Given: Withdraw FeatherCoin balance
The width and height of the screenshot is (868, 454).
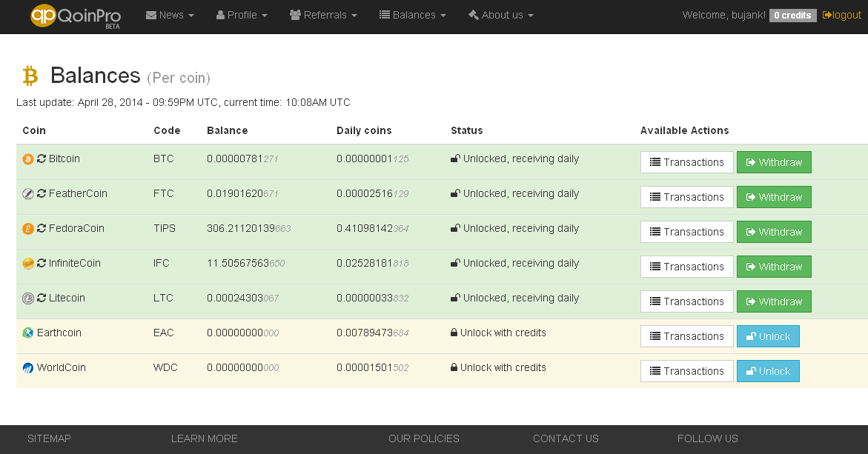Looking at the screenshot, I should (774, 198).
